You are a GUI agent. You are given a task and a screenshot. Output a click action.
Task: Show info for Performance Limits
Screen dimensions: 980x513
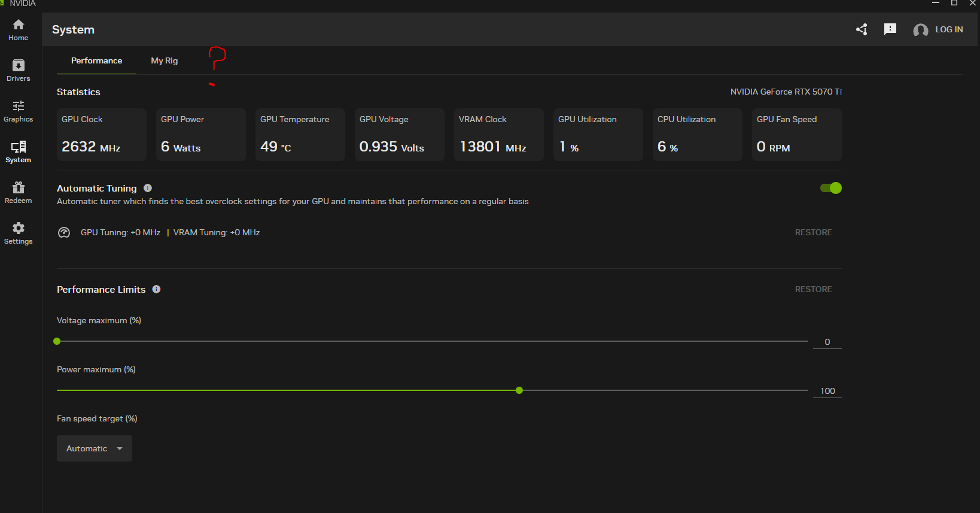pos(156,289)
